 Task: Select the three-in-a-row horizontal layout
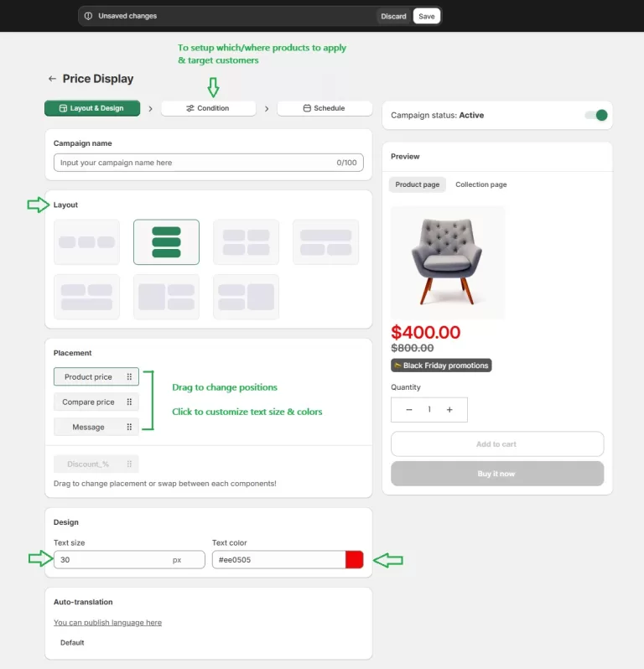click(x=86, y=242)
